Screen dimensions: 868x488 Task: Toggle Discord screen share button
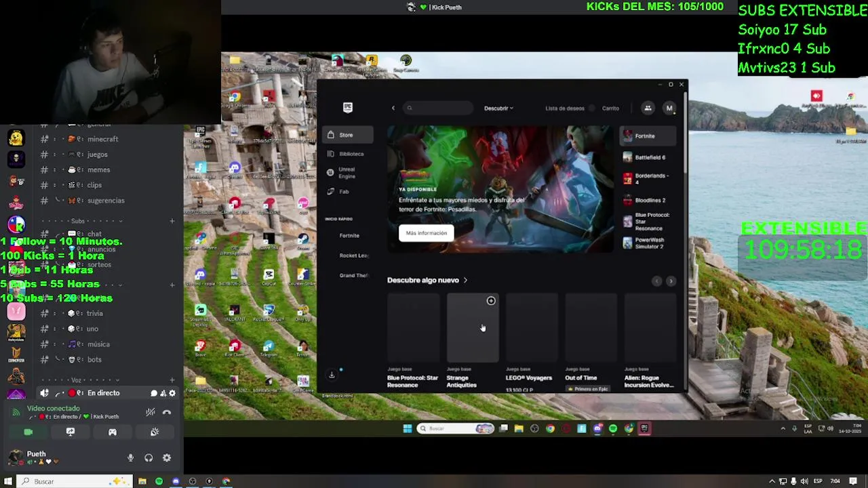[x=70, y=432]
